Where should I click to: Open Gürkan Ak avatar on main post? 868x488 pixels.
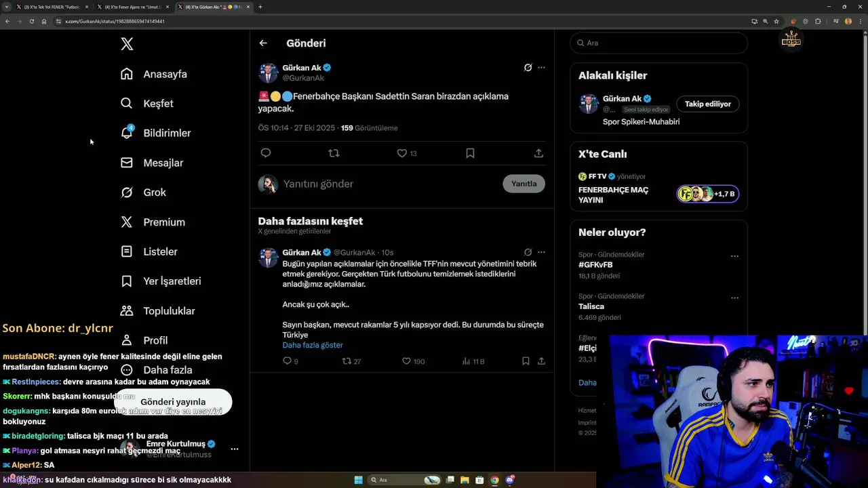point(268,73)
